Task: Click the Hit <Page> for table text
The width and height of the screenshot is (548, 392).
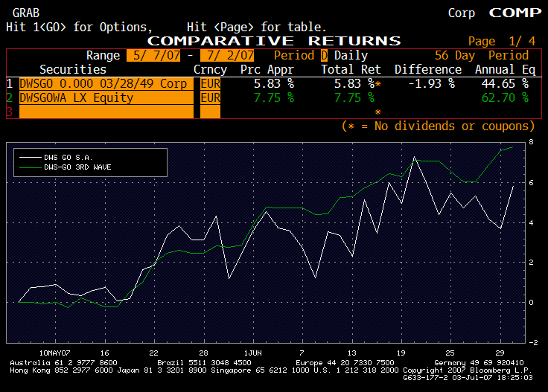Action: coord(257,28)
